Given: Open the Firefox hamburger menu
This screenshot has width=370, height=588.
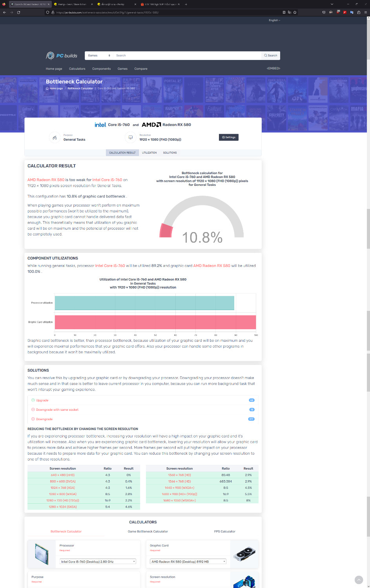Looking at the screenshot, I should pyautogui.click(x=366, y=12).
